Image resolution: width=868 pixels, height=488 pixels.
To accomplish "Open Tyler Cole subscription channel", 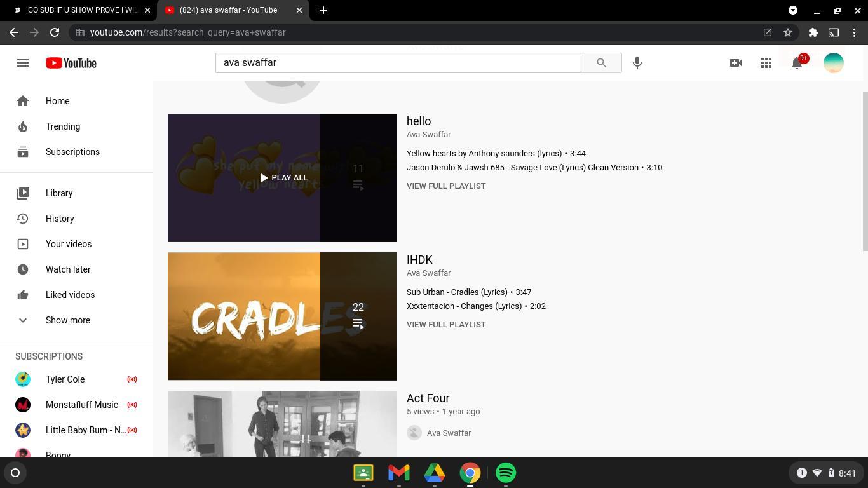I will point(76,379).
